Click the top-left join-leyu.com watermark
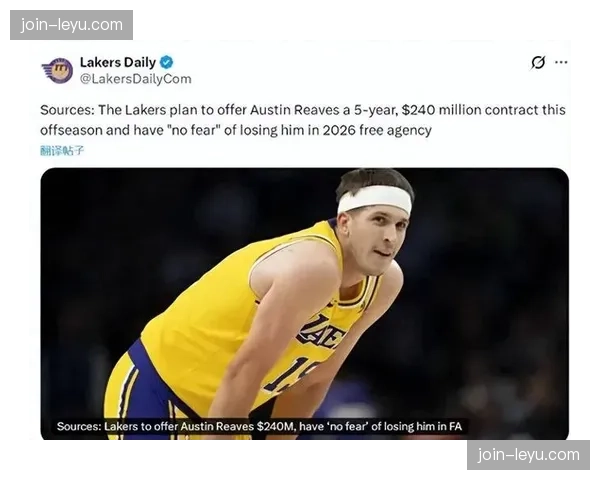 tap(72, 25)
